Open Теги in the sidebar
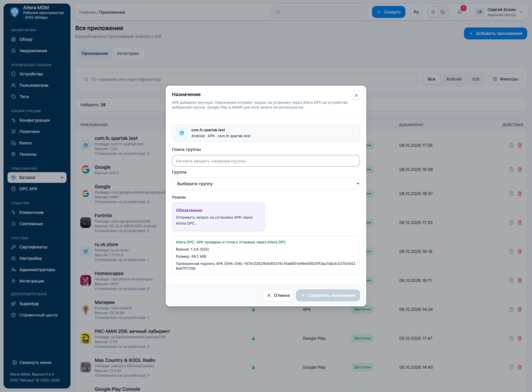Screen dimensions: 532x392 pyautogui.click(x=37, y=97)
